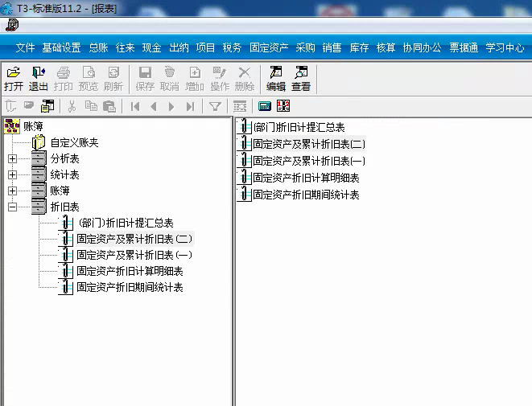Viewport: 532px width, 406px height.
Task: Select (部门)折旧计提汇总表 in left tree
Action: point(126,223)
